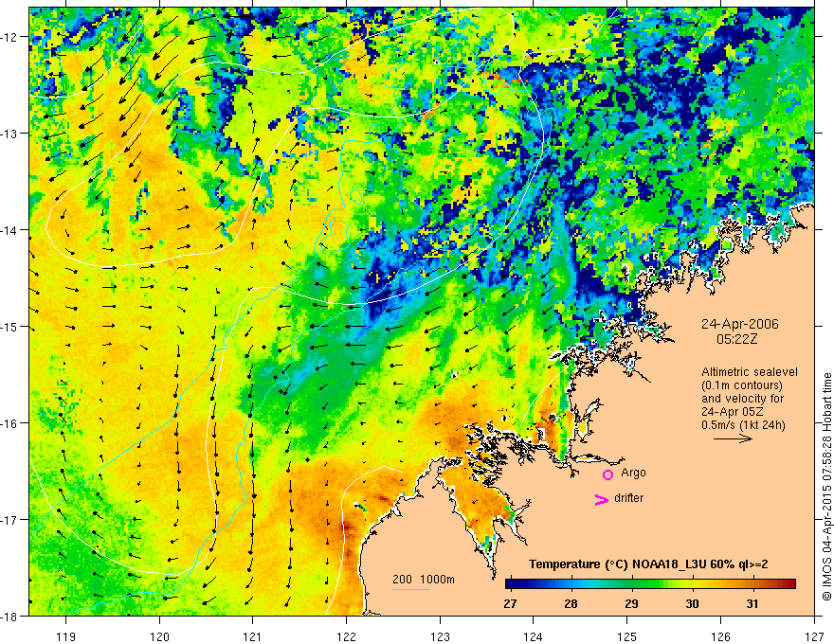Click the 29 tick label on color bar
The height and width of the screenshot is (644, 834).
pyautogui.click(x=631, y=603)
